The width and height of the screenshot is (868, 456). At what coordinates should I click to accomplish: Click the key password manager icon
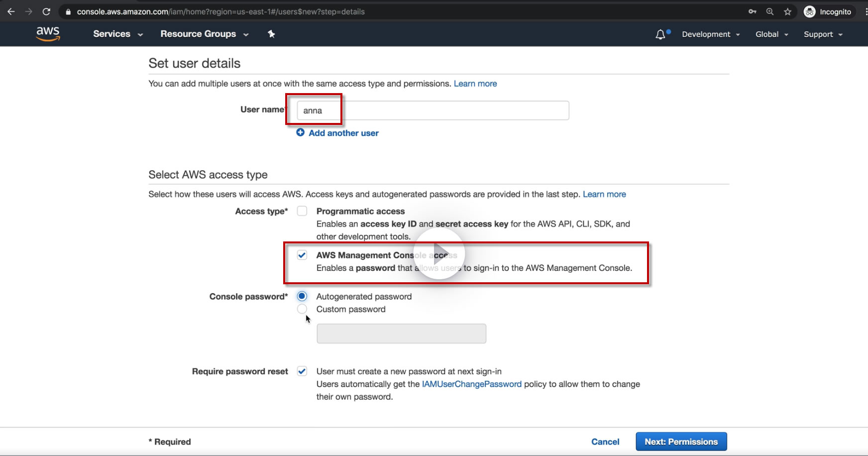point(752,11)
